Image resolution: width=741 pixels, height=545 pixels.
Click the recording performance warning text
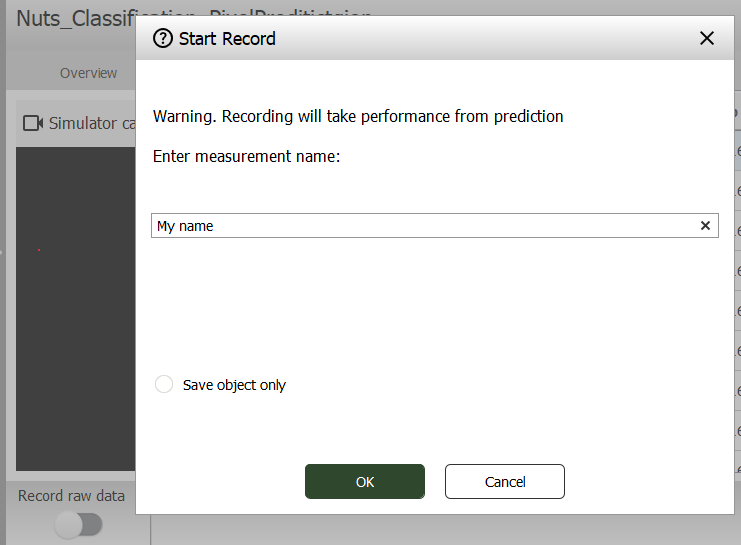coord(358,116)
